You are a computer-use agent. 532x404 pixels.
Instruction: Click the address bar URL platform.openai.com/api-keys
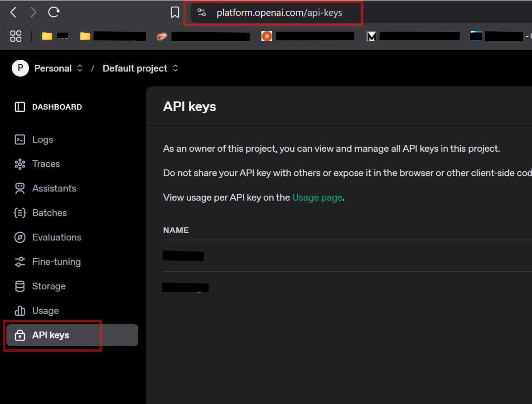(x=279, y=13)
